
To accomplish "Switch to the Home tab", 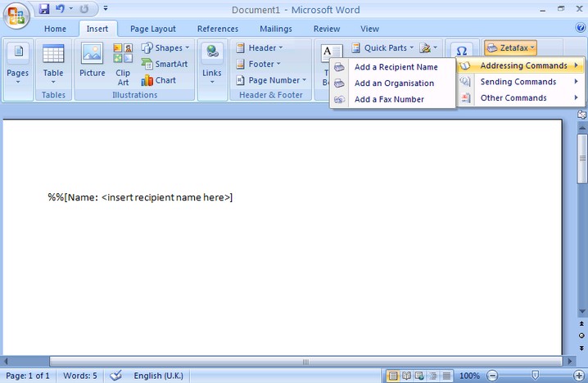I will pyautogui.click(x=55, y=29).
